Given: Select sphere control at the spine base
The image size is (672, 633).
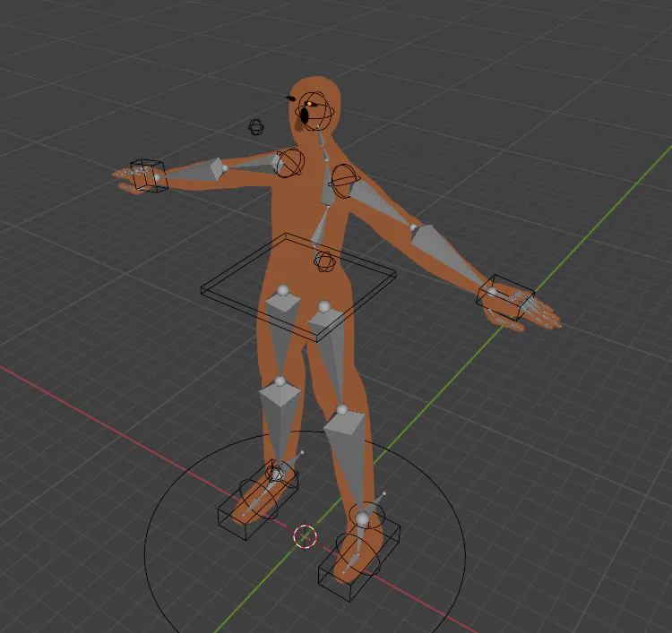Looking at the screenshot, I should [x=324, y=261].
